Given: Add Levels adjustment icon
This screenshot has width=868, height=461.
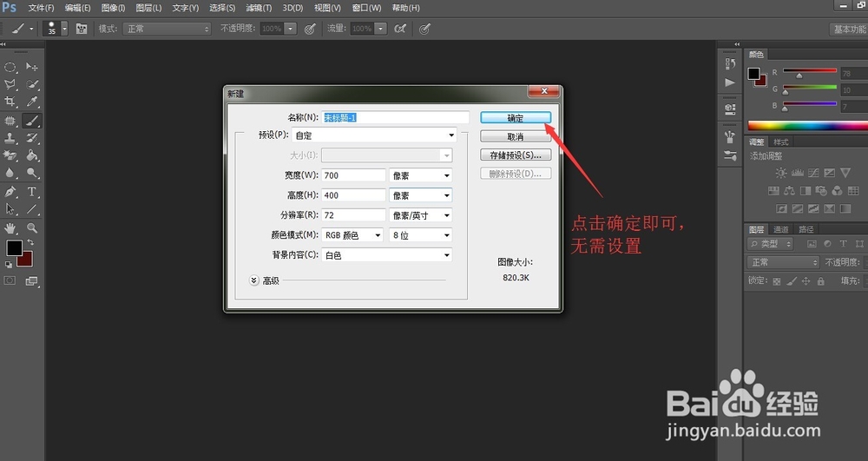Looking at the screenshot, I should (x=797, y=173).
